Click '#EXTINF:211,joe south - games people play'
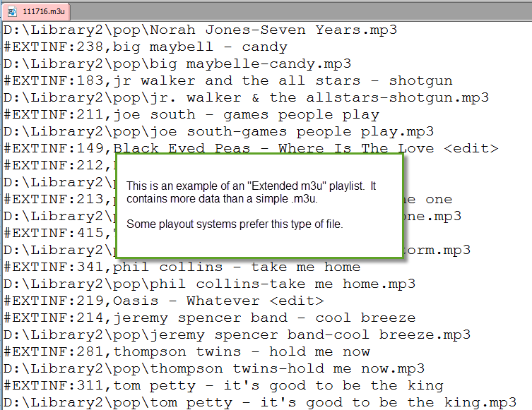This screenshot has width=532, height=410. [x=191, y=114]
